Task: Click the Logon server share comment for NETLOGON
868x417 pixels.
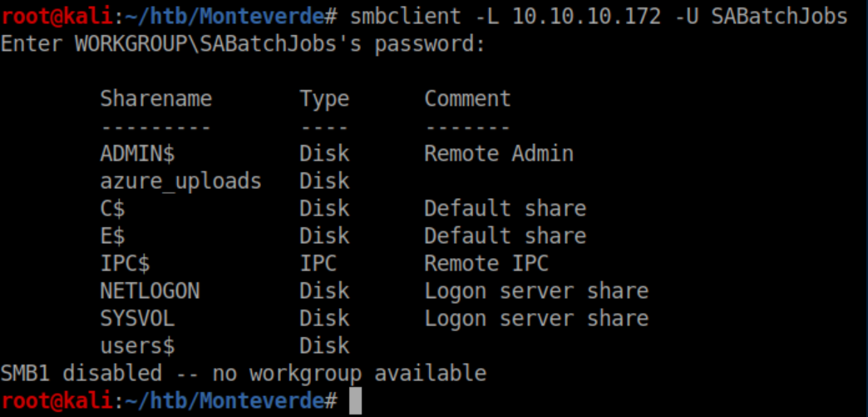Action: pyautogui.click(x=536, y=291)
